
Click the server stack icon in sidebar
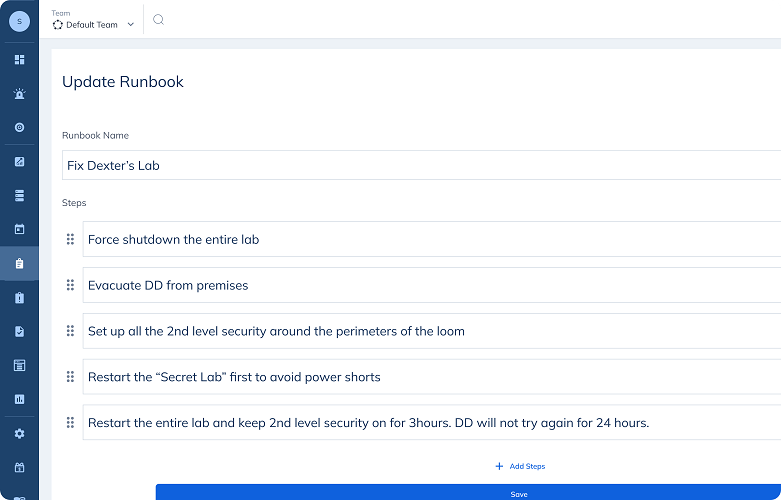[x=19, y=195]
